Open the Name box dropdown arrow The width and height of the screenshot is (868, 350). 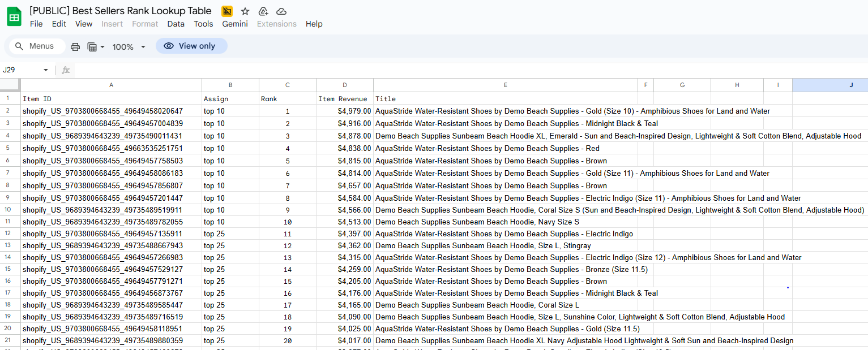(46, 70)
